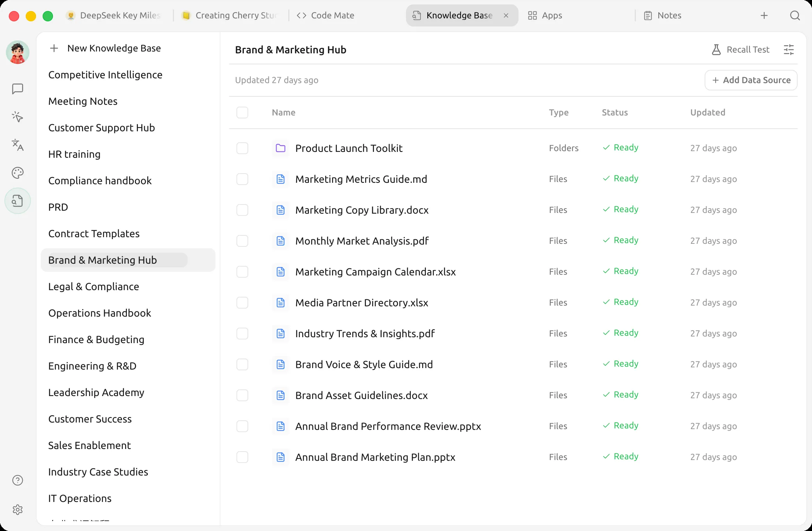Click the Industry Trends & Insights.pdf file name
The height and width of the screenshot is (531, 812).
click(365, 334)
